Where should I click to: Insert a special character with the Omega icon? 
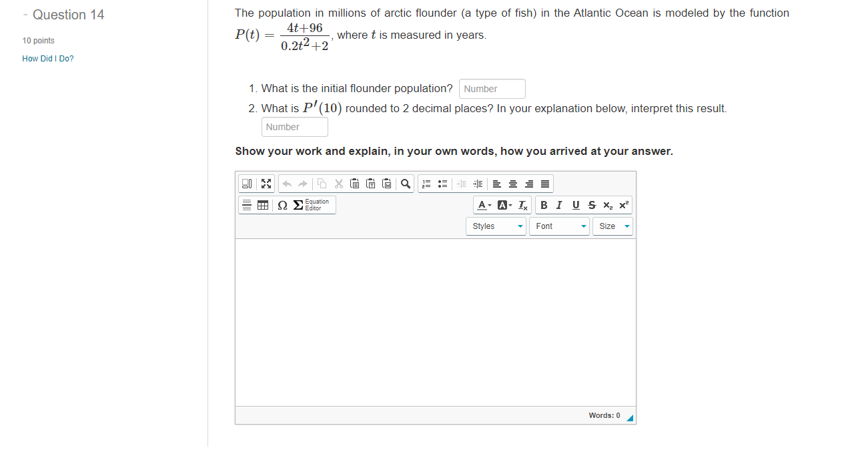[x=281, y=205]
